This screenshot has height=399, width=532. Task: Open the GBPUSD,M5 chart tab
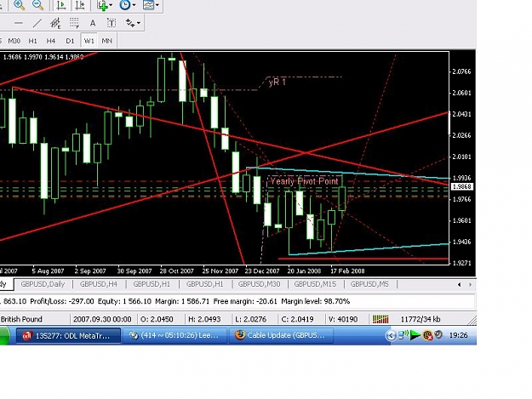point(369,284)
